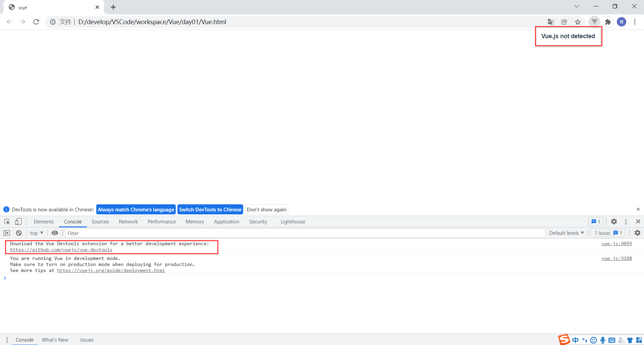Click the Sogou user login icon
The height and width of the screenshot is (345, 644).
621,340
